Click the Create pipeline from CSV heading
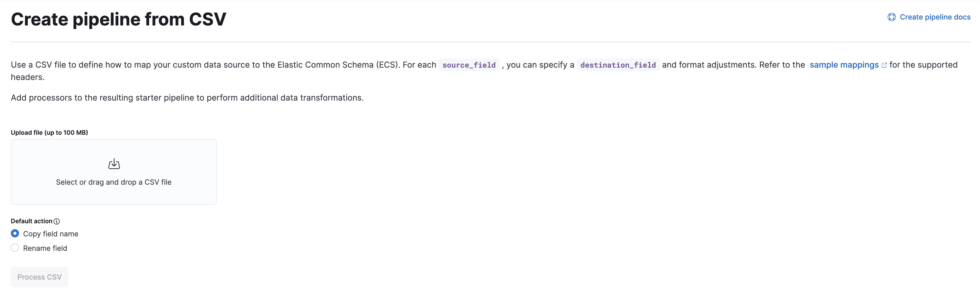The height and width of the screenshot is (303, 980). point(118,19)
